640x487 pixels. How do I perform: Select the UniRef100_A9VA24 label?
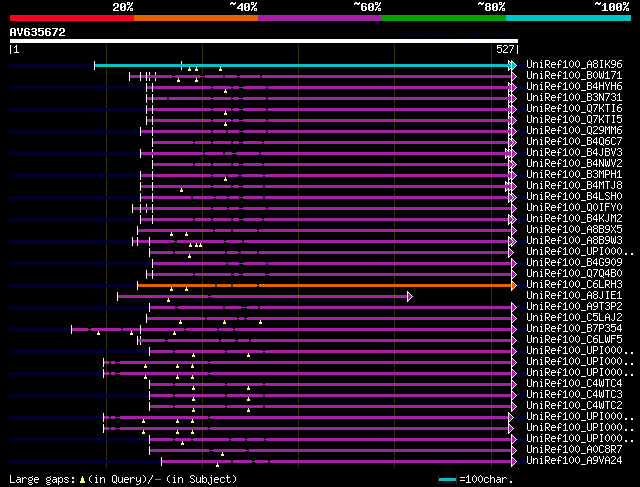574,461
